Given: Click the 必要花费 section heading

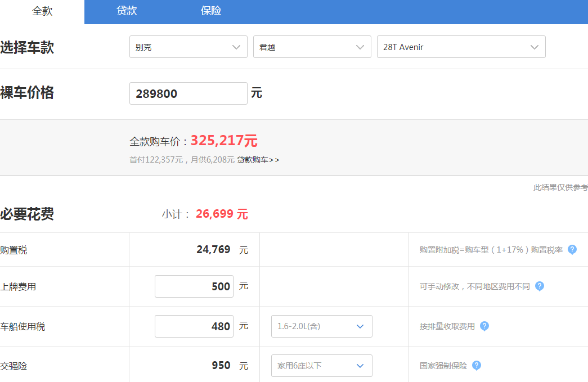Looking at the screenshot, I should point(27,214).
